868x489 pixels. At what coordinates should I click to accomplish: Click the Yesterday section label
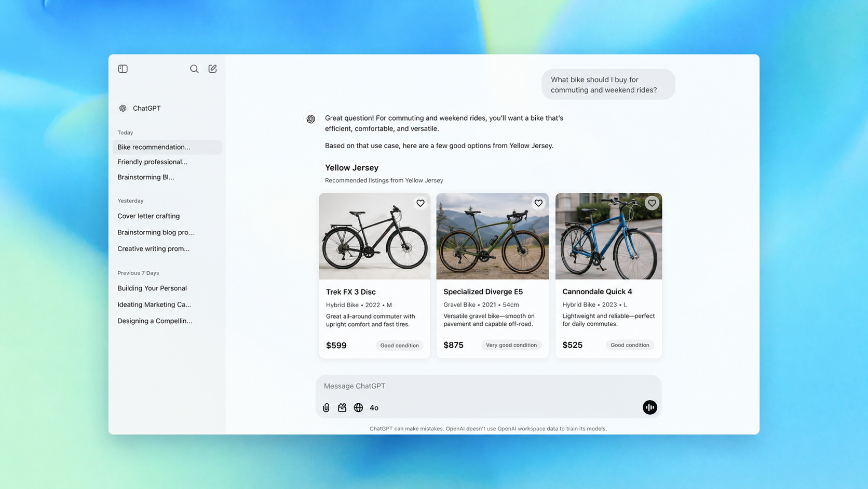point(130,201)
